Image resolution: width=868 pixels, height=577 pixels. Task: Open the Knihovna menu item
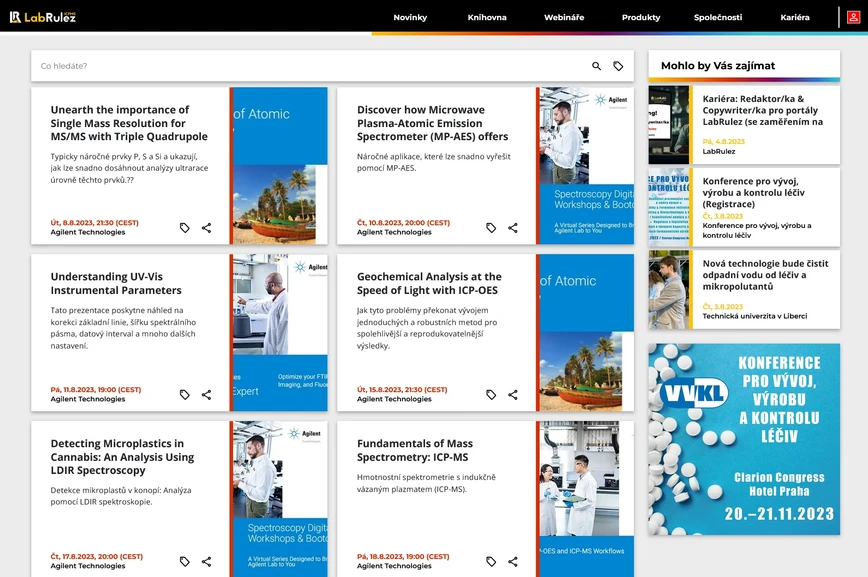[487, 17]
